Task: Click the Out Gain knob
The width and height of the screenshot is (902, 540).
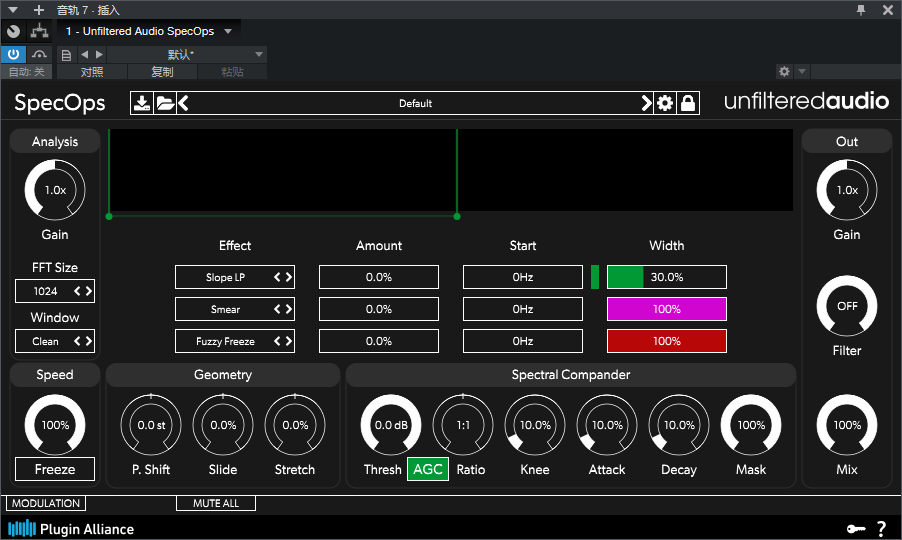Action: [x=847, y=190]
